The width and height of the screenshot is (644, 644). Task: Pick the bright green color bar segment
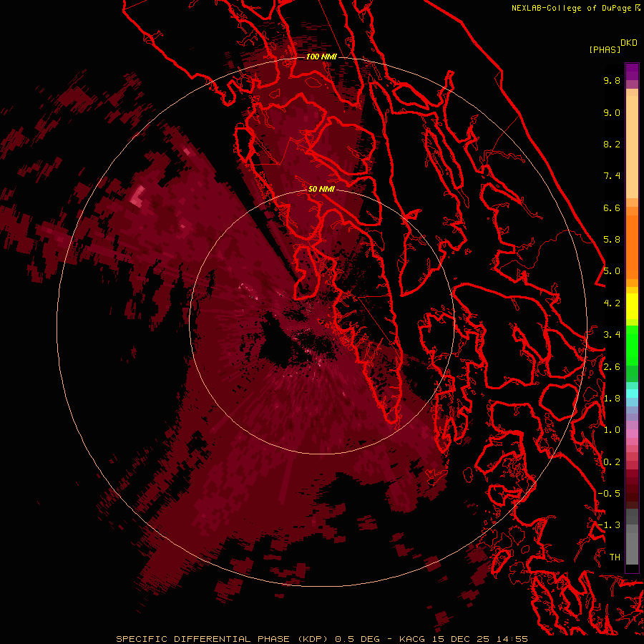632,345
